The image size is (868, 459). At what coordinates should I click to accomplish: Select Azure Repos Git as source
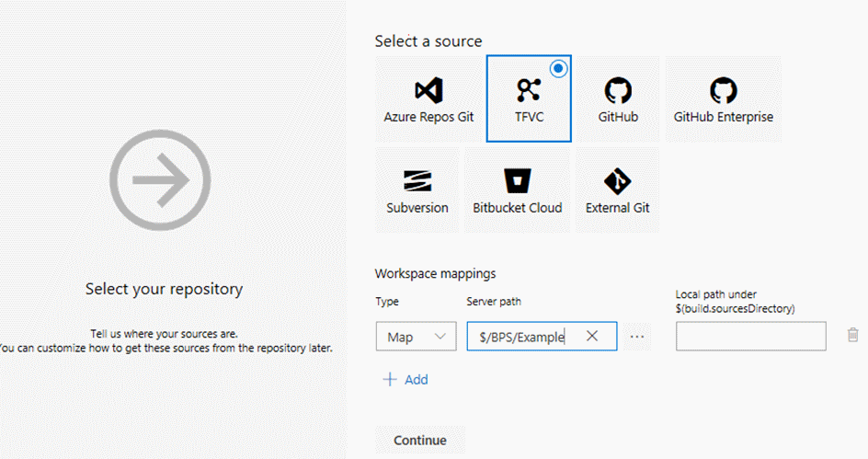pyautogui.click(x=428, y=99)
